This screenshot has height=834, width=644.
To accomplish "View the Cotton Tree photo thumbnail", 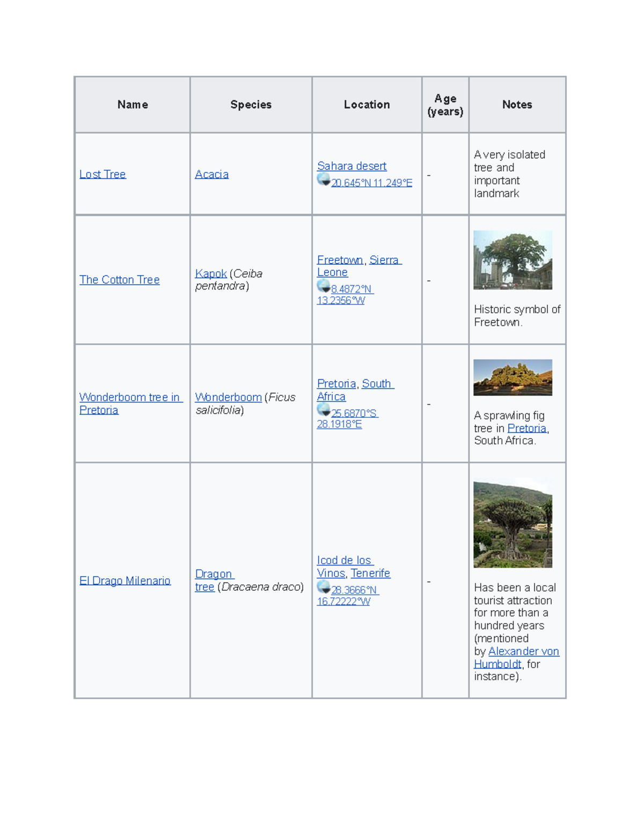I will (513, 260).
